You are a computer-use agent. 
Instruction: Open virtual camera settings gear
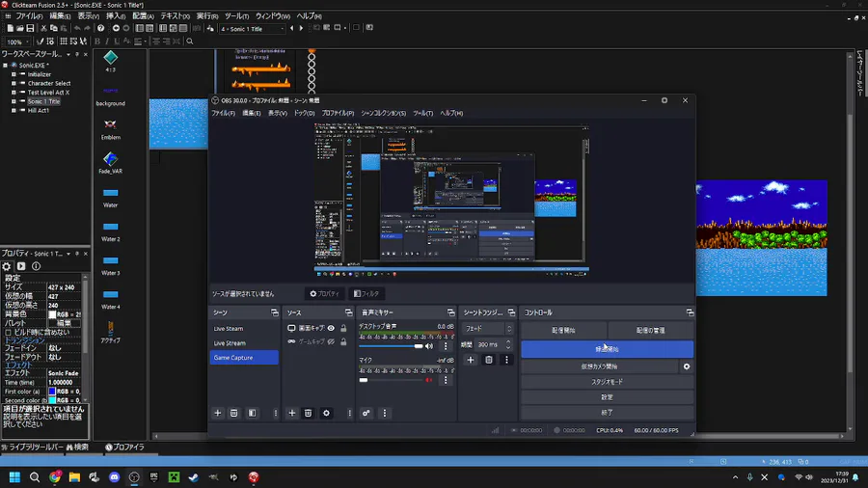tap(687, 366)
